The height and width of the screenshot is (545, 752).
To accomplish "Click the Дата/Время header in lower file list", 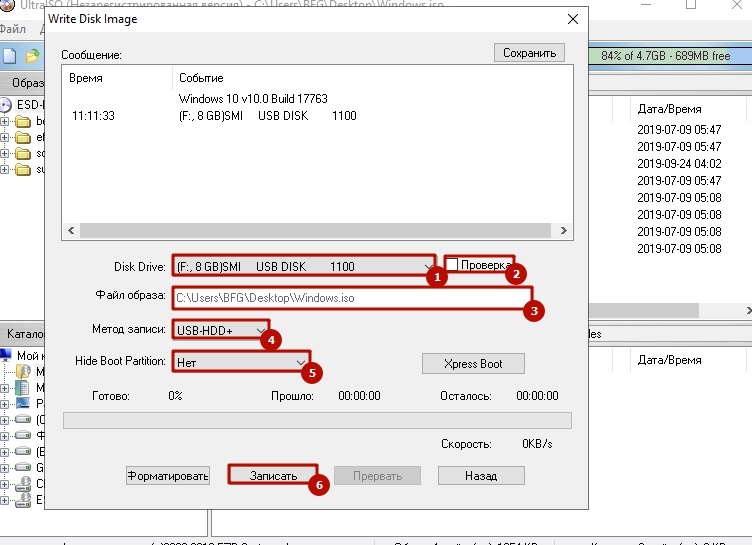I will click(x=669, y=360).
